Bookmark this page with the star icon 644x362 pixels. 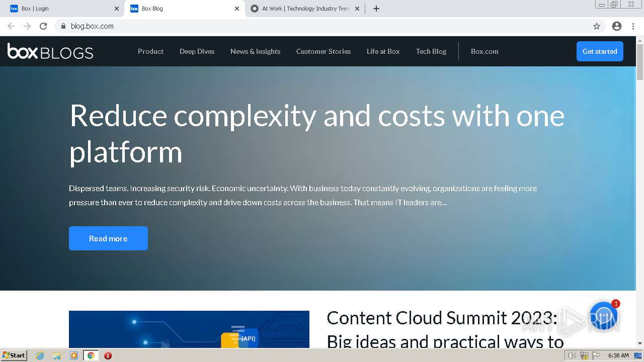tap(597, 26)
